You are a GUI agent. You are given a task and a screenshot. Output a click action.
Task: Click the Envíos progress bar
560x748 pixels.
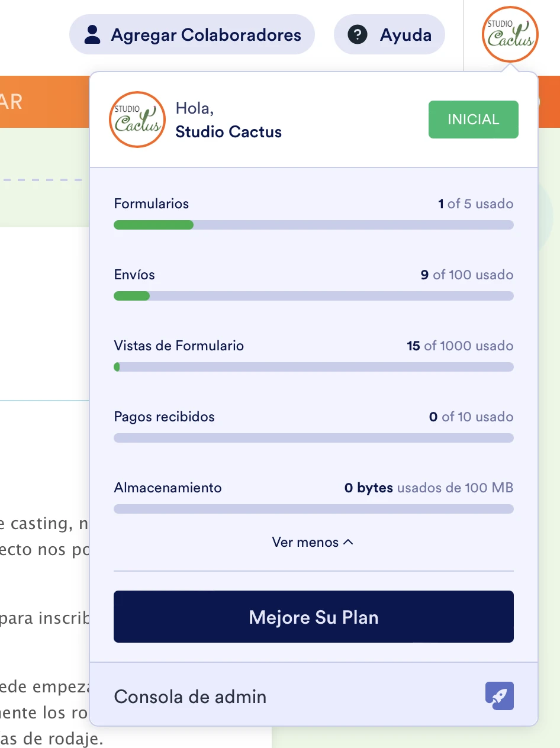tap(313, 296)
